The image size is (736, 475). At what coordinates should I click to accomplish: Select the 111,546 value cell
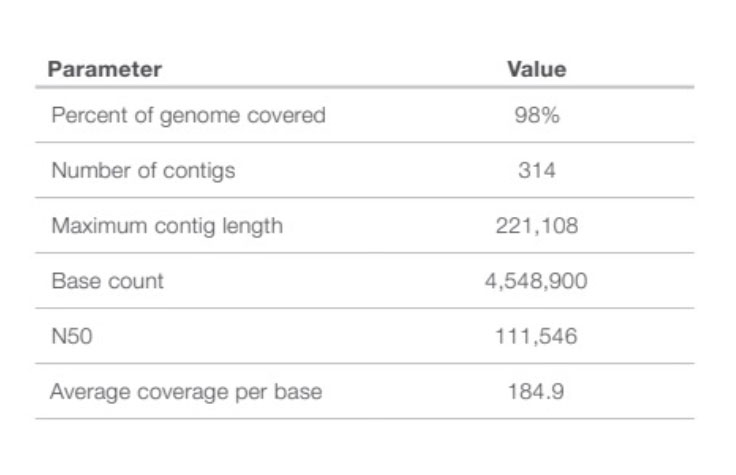tap(536, 336)
